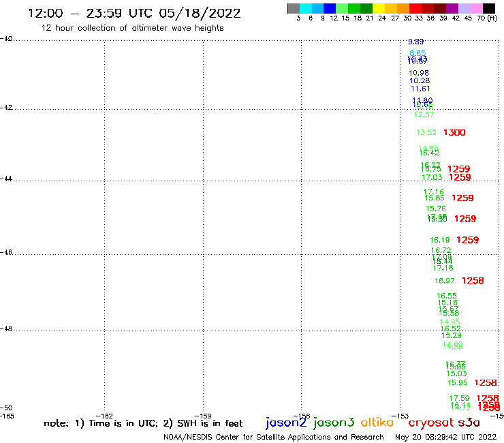Click the 'cryosat' satellite legend label
This screenshot has width=504, height=443.
(431, 423)
